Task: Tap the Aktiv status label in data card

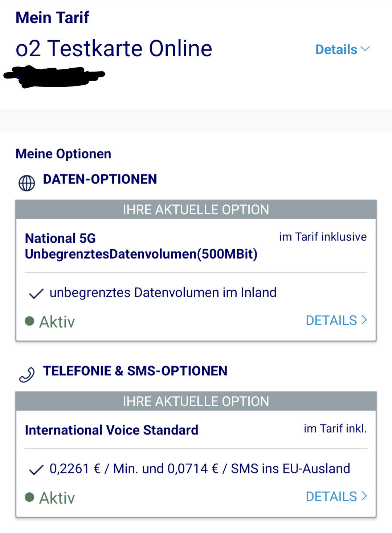Action: point(57,322)
